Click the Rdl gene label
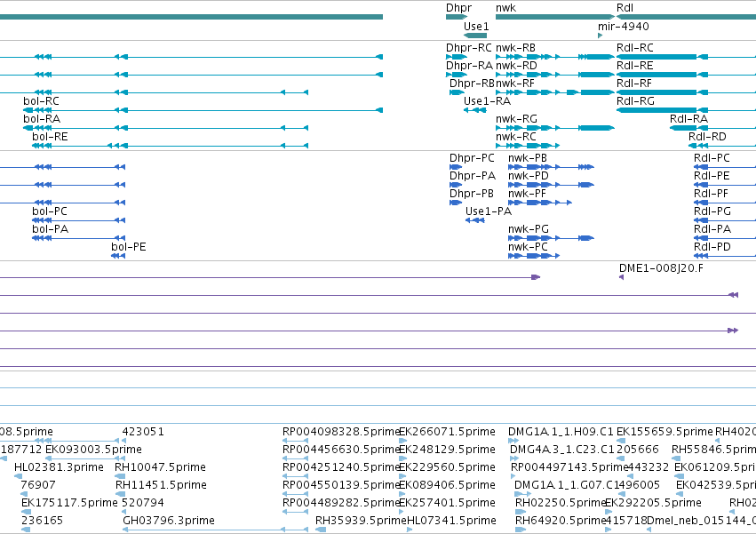The height and width of the screenshot is (534, 756). [x=625, y=8]
